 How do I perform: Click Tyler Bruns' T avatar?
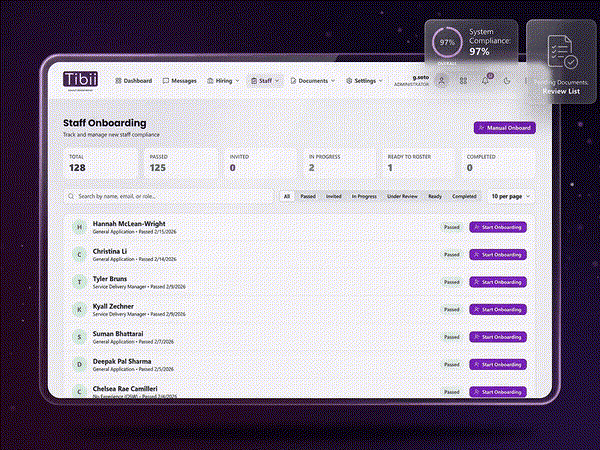80,282
